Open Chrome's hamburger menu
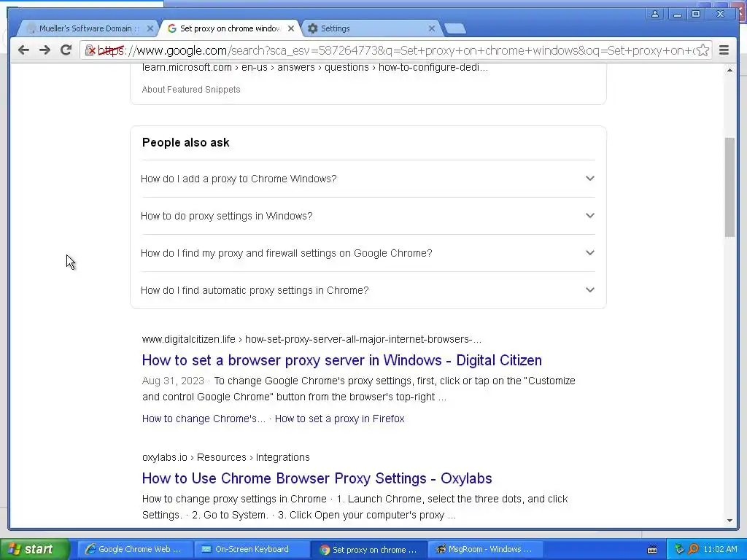 click(x=724, y=50)
